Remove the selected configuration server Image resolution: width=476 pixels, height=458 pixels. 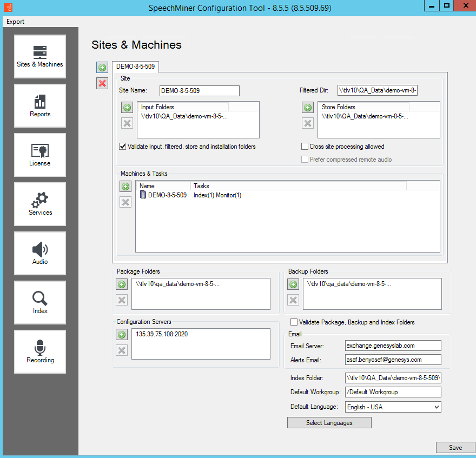pos(122,350)
